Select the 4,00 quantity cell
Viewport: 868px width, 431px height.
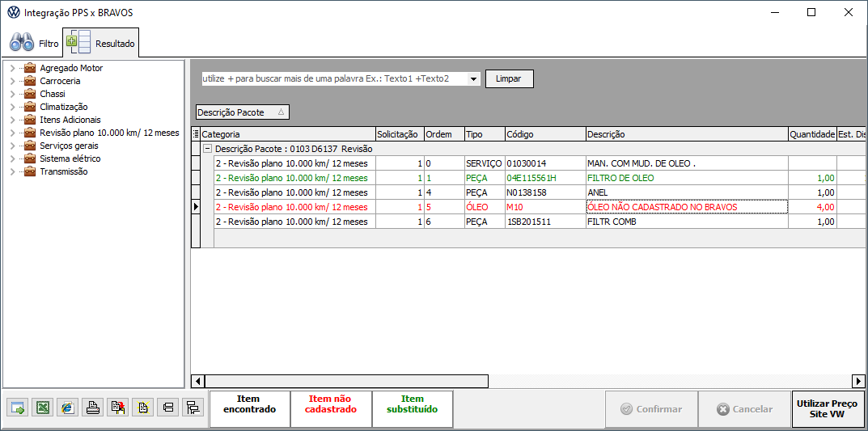812,206
